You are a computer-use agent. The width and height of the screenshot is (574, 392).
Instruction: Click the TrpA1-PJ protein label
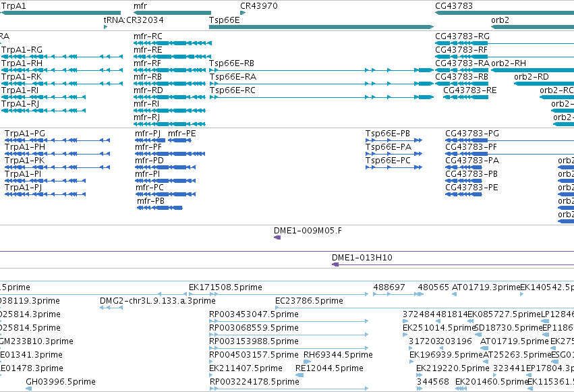[23, 188]
